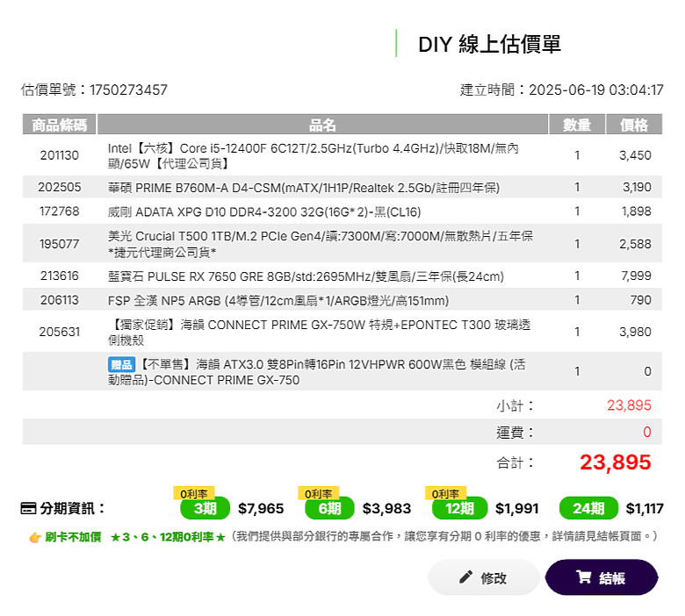Click price 1,898 for the ADATA RAM
The width and height of the screenshot is (685, 616).
pos(636,211)
